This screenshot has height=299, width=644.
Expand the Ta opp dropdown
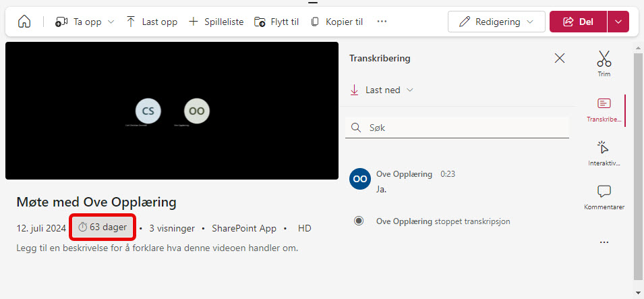coord(111,22)
